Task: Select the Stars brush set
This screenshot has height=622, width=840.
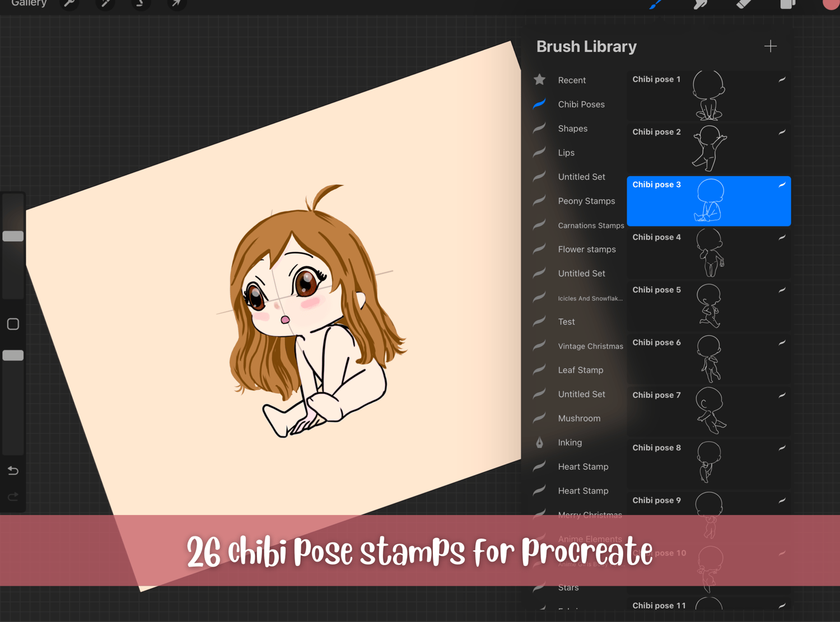Action: (568, 587)
